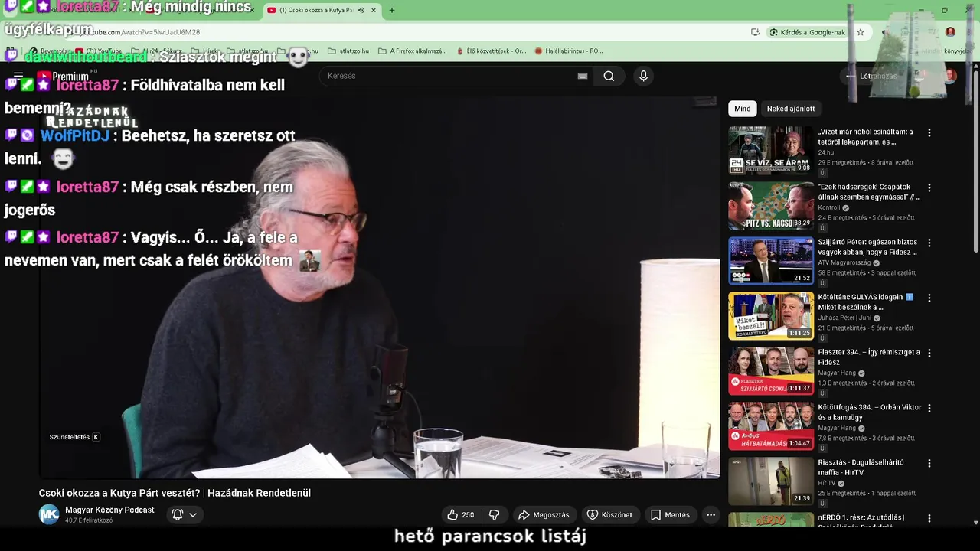Click video title Csoki okozza a Kutya Párt vesztét
This screenshot has width=980, height=551.
point(175,493)
